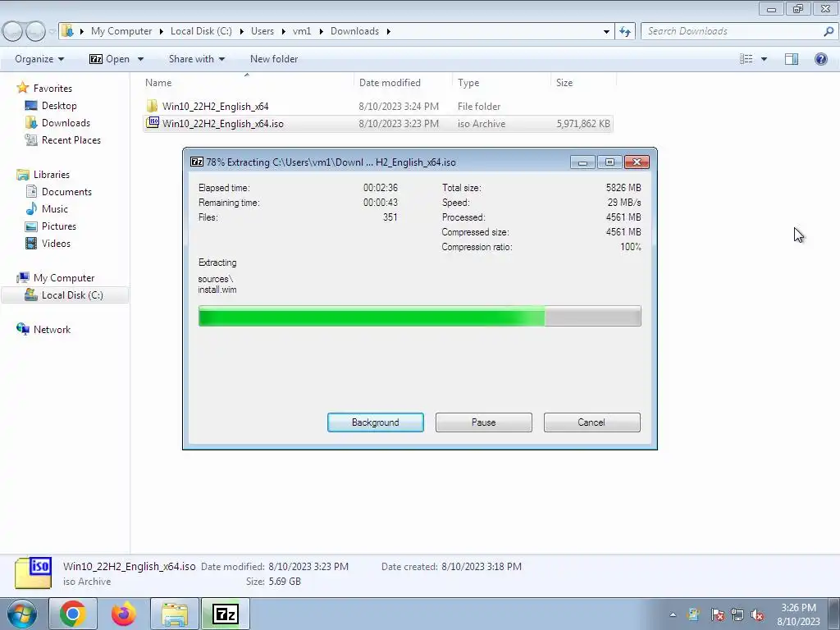The image size is (840, 630).
Task: Open Videos library
Action: 56,243
